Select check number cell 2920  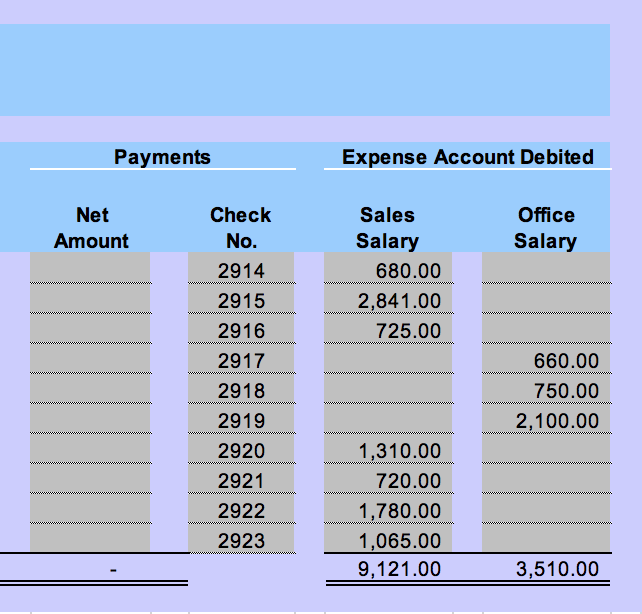pyautogui.click(x=241, y=448)
